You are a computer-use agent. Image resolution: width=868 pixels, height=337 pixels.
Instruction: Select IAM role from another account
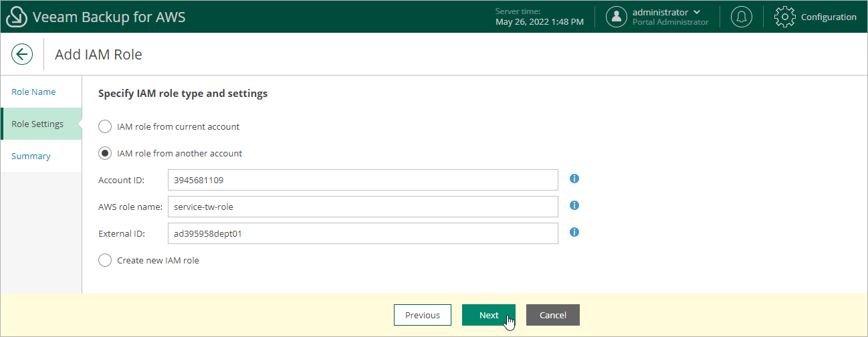click(x=105, y=153)
